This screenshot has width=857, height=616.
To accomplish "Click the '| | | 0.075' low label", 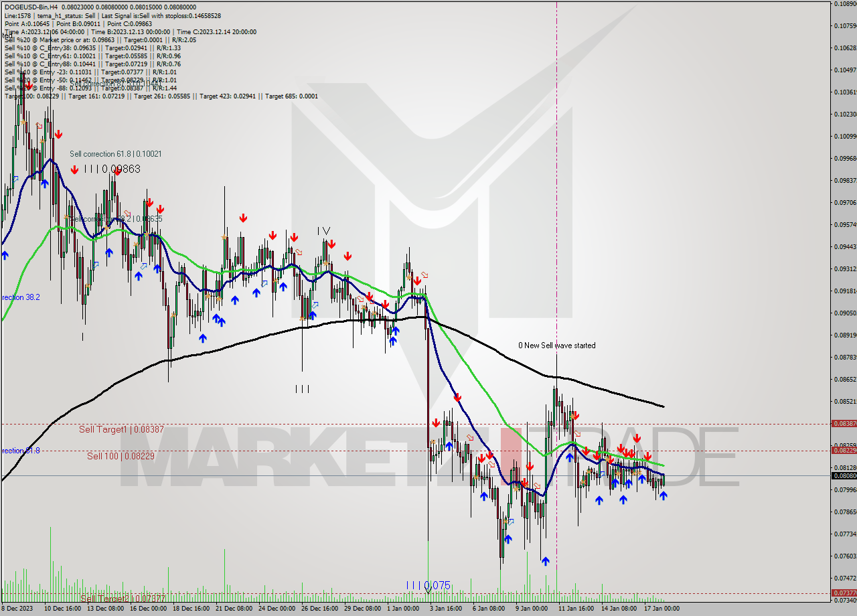I will pos(428,585).
